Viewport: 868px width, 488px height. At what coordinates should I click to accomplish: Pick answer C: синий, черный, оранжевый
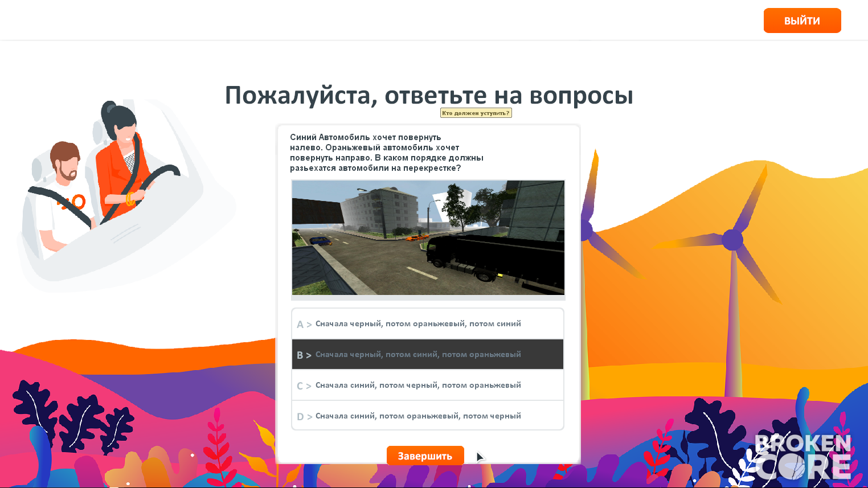pos(428,386)
